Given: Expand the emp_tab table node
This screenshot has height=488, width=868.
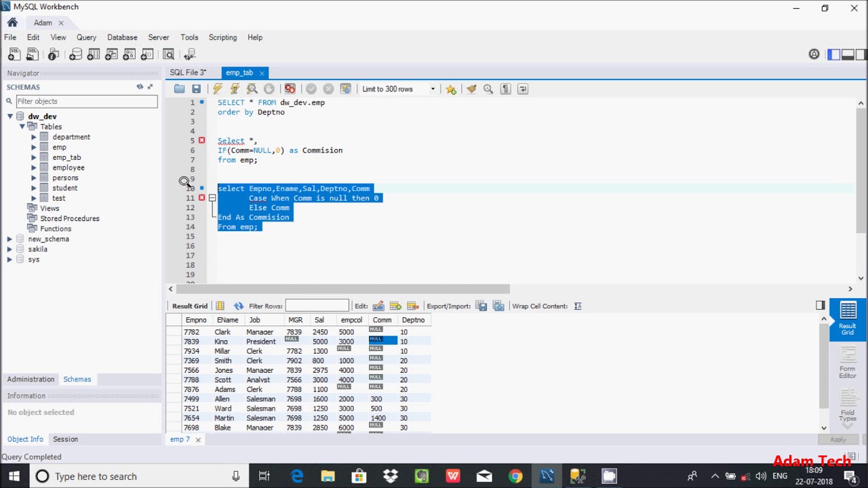Looking at the screenshot, I should pyautogui.click(x=34, y=157).
